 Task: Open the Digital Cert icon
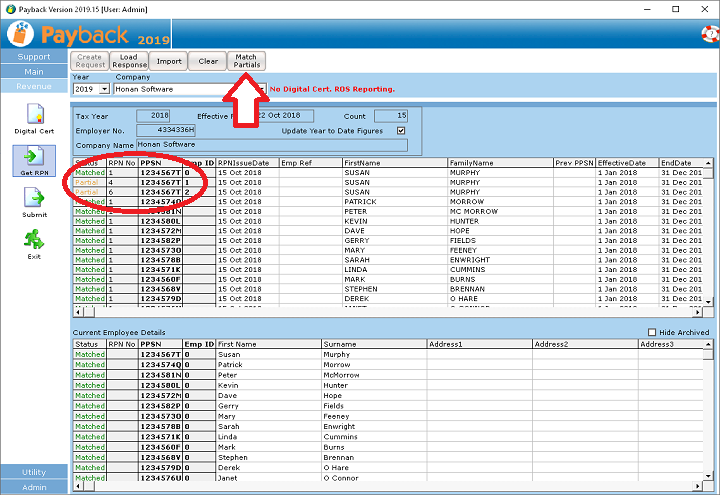pyautogui.click(x=34, y=114)
